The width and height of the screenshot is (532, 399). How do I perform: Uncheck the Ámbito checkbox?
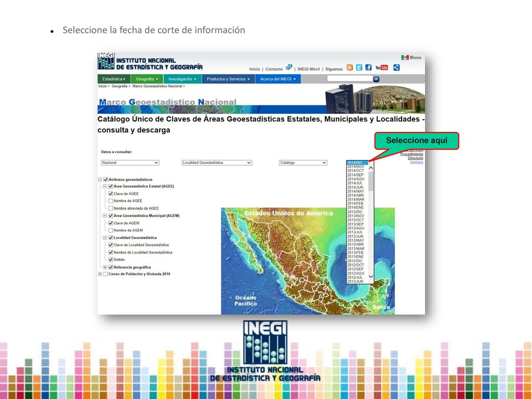tap(111, 260)
